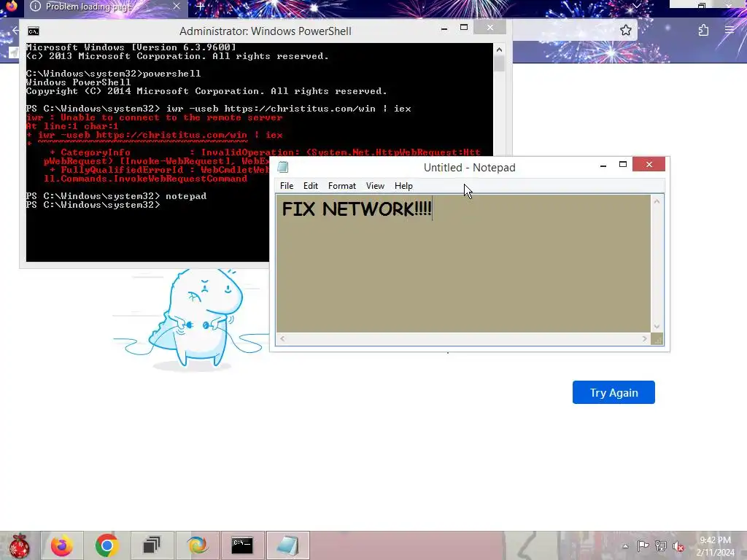
Task: Open Firefox hamburger application menu
Action: [x=729, y=30]
